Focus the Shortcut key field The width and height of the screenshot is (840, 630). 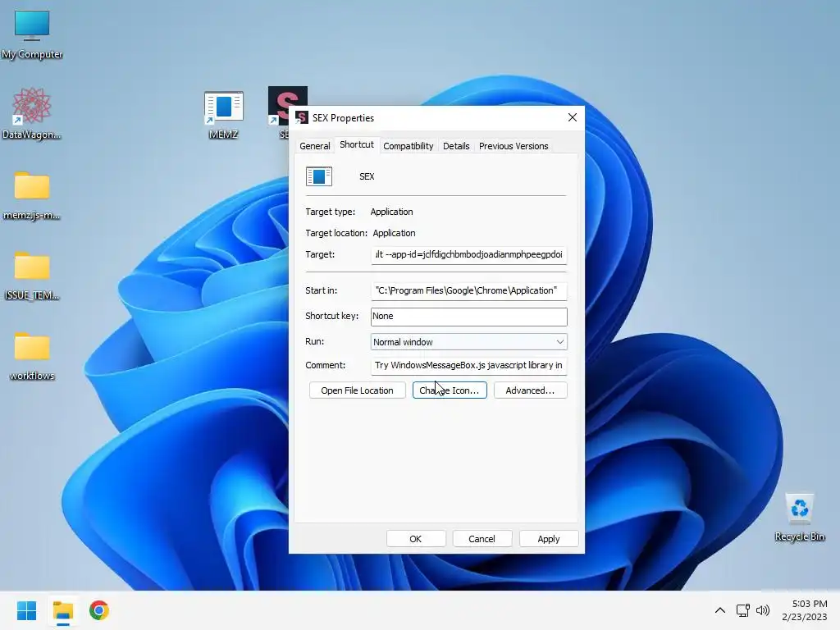468,316
